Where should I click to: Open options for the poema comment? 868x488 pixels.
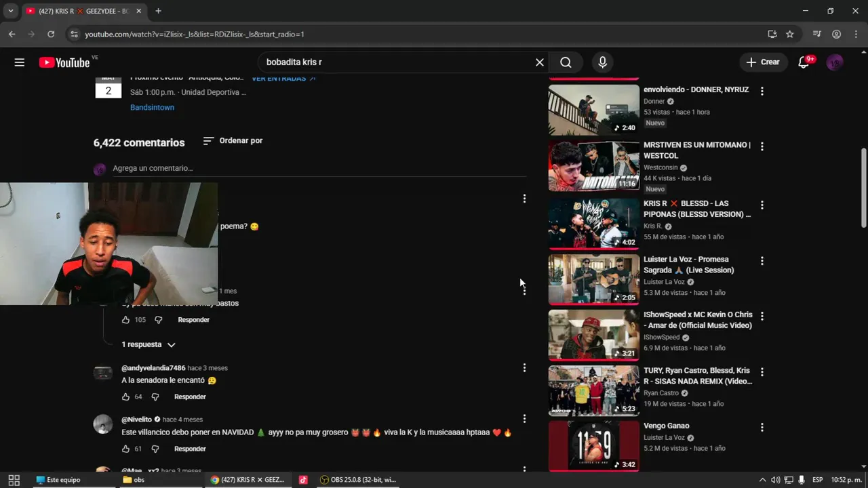(524, 199)
